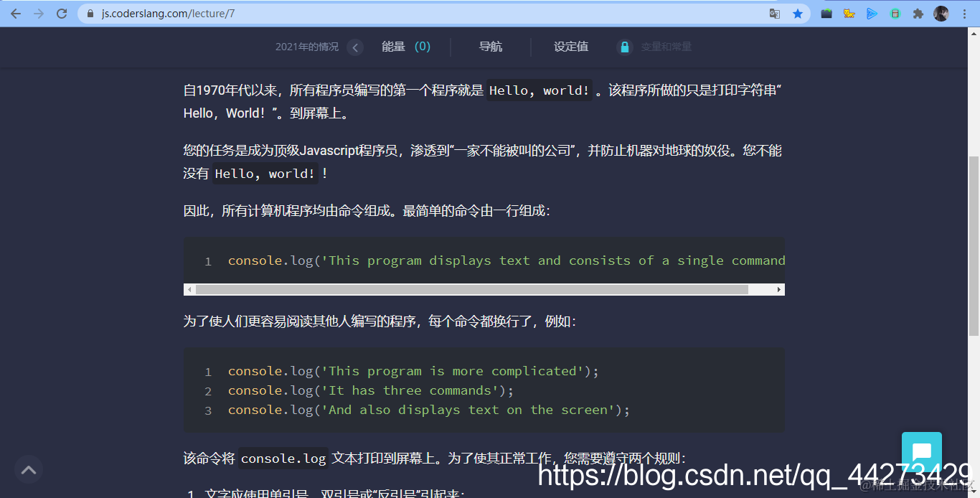Image resolution: width=980 pixels, height=498 pixels.
Task: Go back to the previous page
Action: pos(16,14)
